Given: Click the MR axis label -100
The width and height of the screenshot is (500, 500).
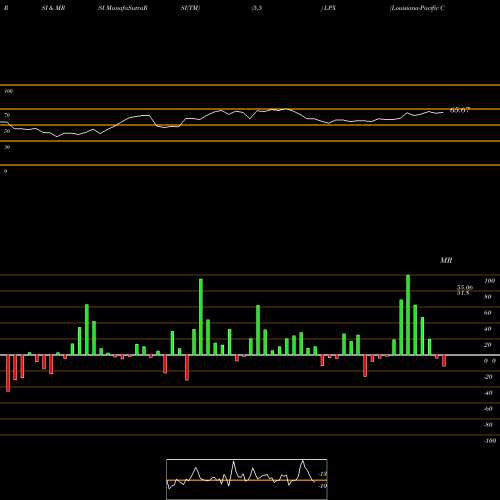Looking at the screenshot, I should [x=490, y=441].
